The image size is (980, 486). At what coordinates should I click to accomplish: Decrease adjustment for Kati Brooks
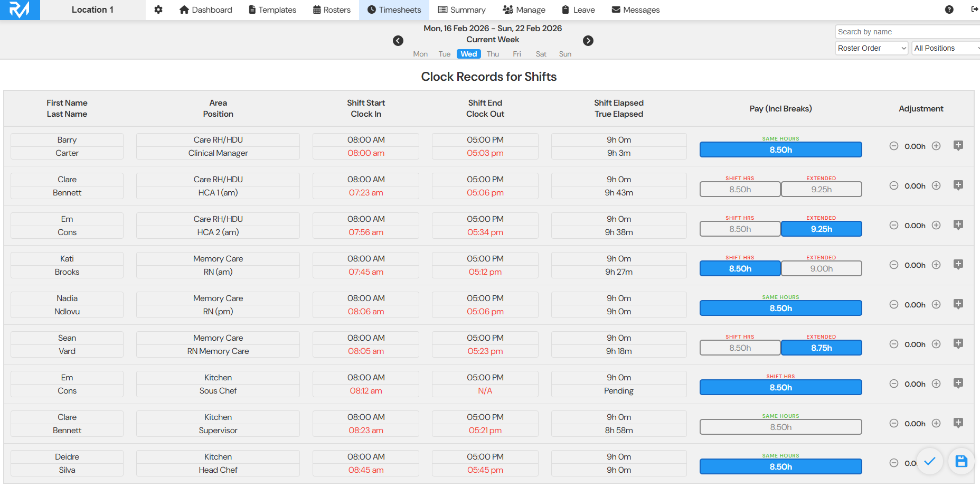(893, 265)
